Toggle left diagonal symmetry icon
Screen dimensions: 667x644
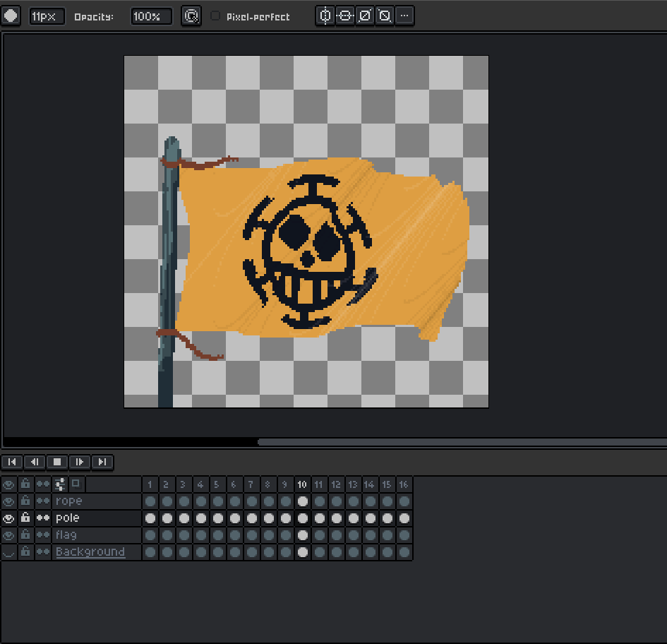[x=385, y=16]
